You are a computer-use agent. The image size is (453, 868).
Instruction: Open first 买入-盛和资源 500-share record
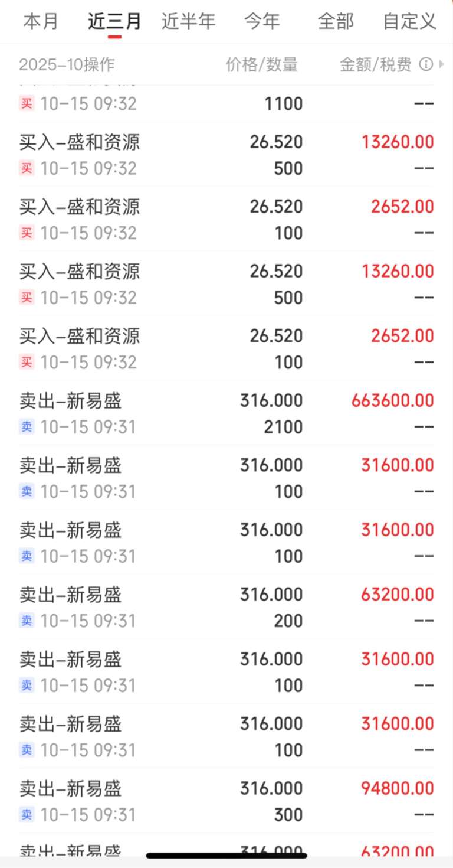(x=226, y=154)
